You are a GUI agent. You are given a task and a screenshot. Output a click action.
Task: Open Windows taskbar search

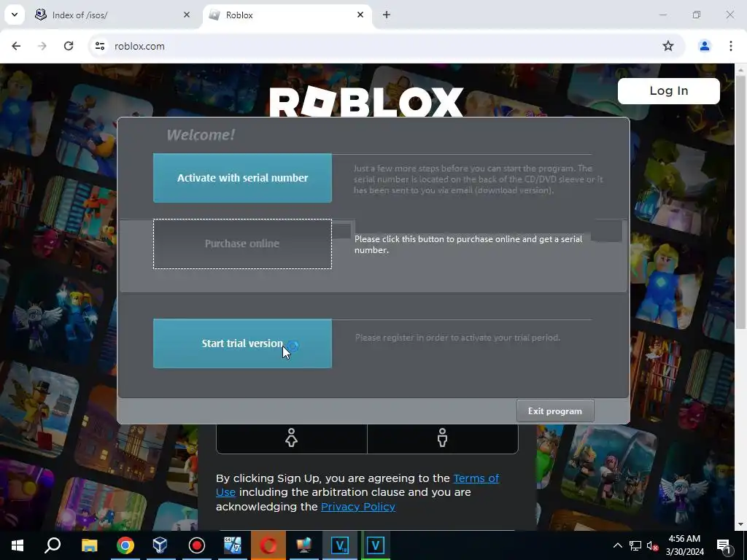53,545
